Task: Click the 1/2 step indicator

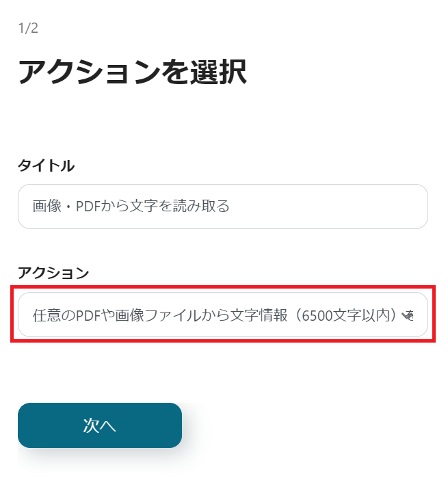Action: pos(28,29)
